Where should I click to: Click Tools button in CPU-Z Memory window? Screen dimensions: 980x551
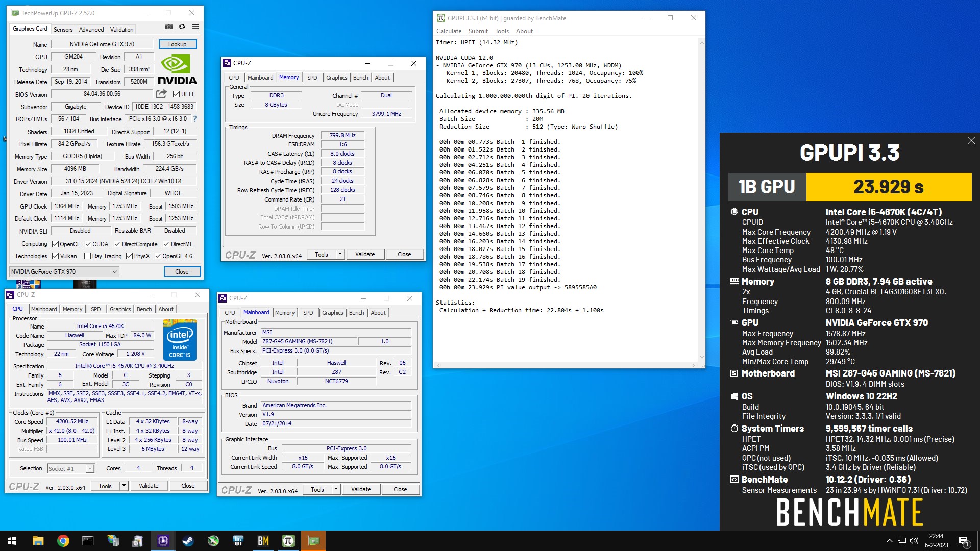click(x=322, y=254)
